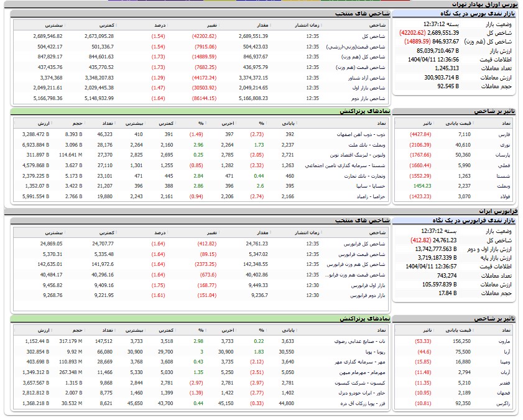Select the زاگرس symbol link
Image resolution: width=523 pixels, height=420 pixels.
pyautogui.click(x=498, y=404)
